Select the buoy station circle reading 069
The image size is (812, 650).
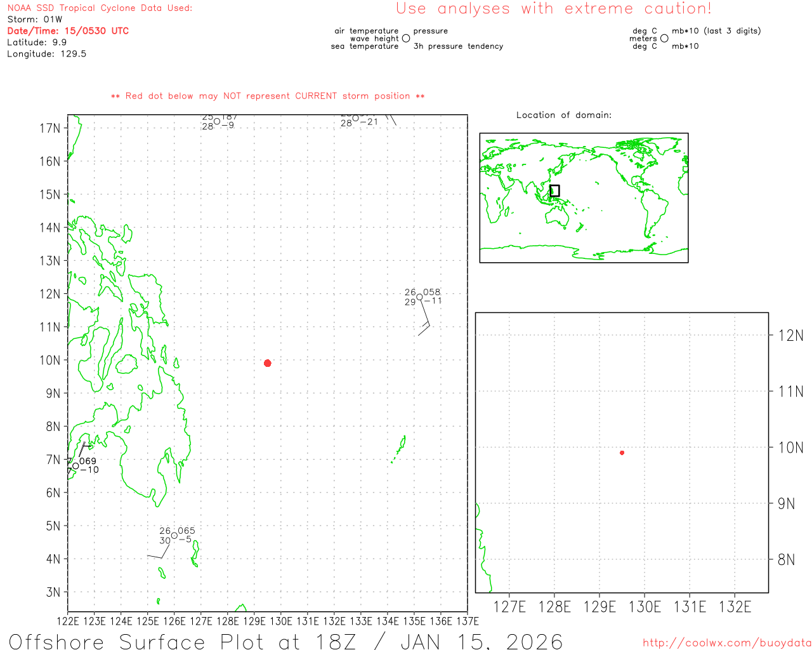coord(76,466)
